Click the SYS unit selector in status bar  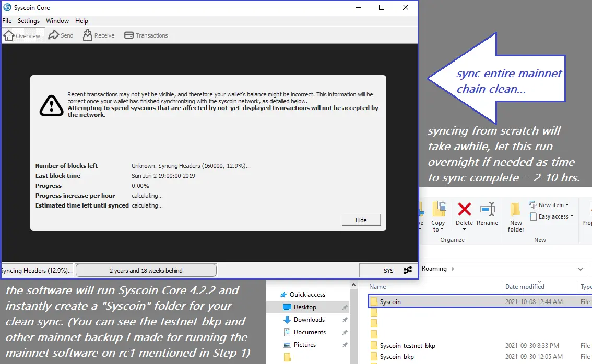pyautogui.click(x=388, y=271)
